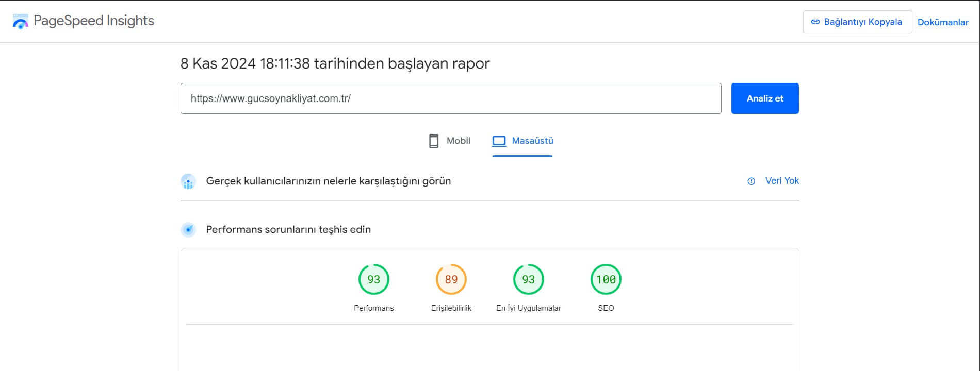980x371 pixels.
Task: Select the Masaüstü tab
Action: coord(522,141)
